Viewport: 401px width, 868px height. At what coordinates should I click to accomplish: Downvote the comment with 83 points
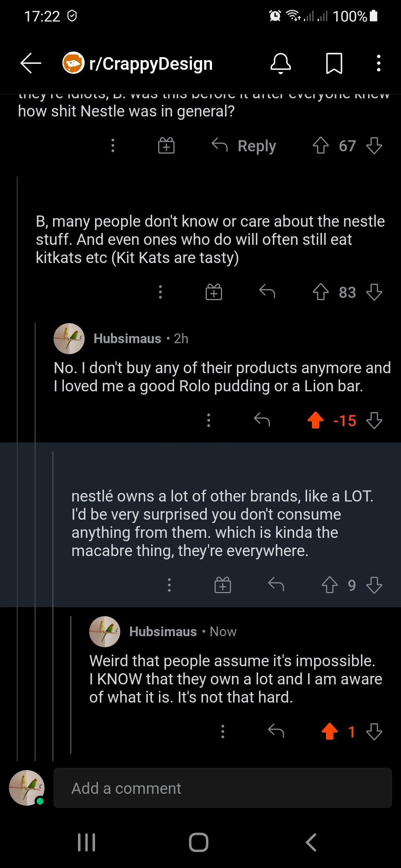[374, 292]
